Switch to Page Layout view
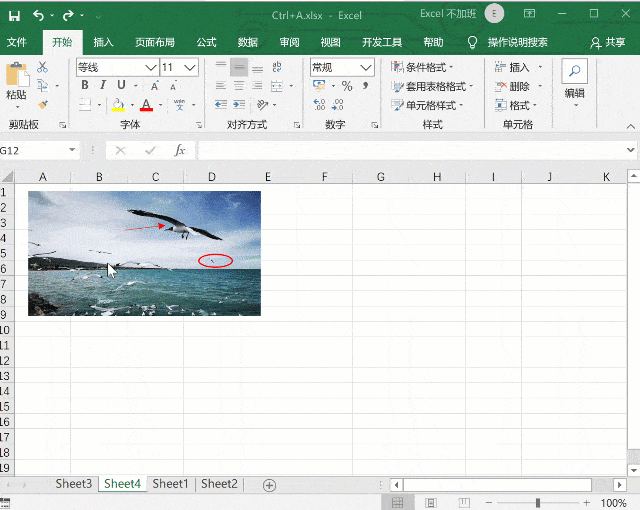This screenshot has height=510, width=640. pyautogui.click(x=431, y=503)
